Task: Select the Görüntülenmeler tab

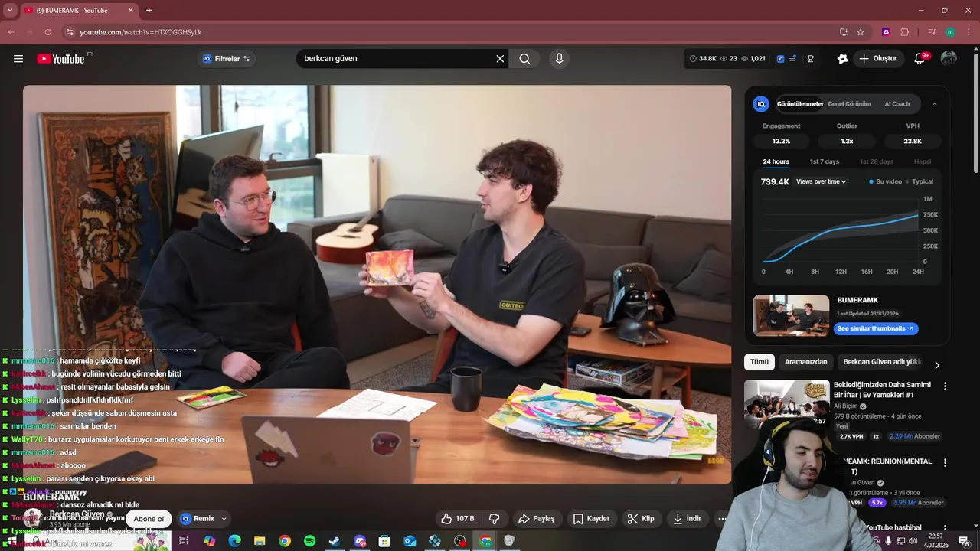Action: click(800, 104)
